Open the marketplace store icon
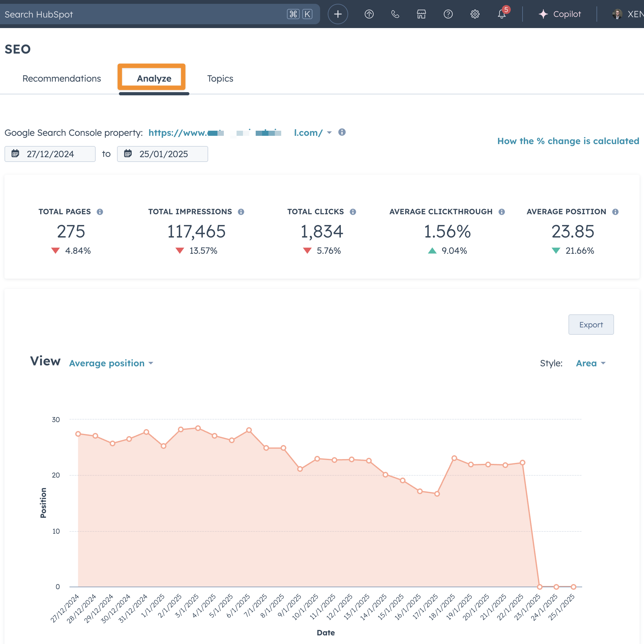The width and height of the screenshot is (644, 644). (421, 14)
